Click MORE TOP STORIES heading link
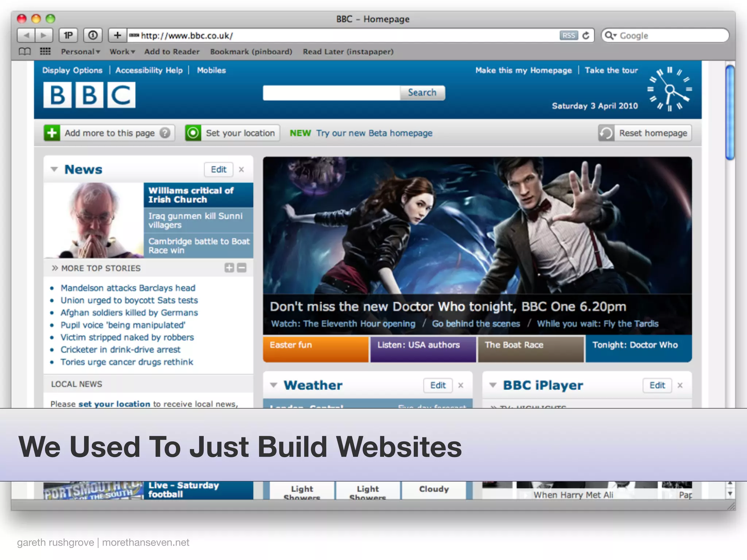Viewport: 747px width, 560px height. coord(101,268)
